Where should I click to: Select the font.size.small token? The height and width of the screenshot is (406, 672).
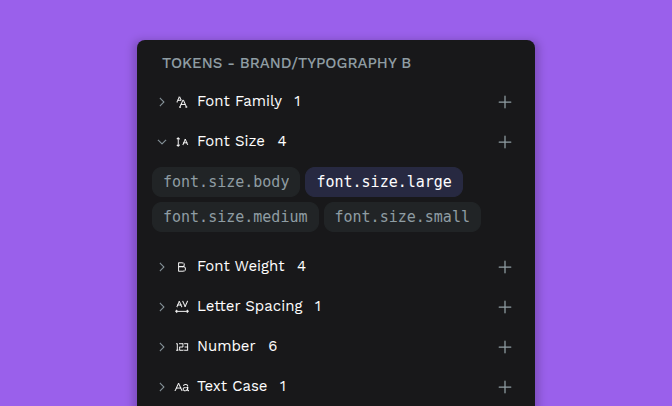tap(402, 217)
